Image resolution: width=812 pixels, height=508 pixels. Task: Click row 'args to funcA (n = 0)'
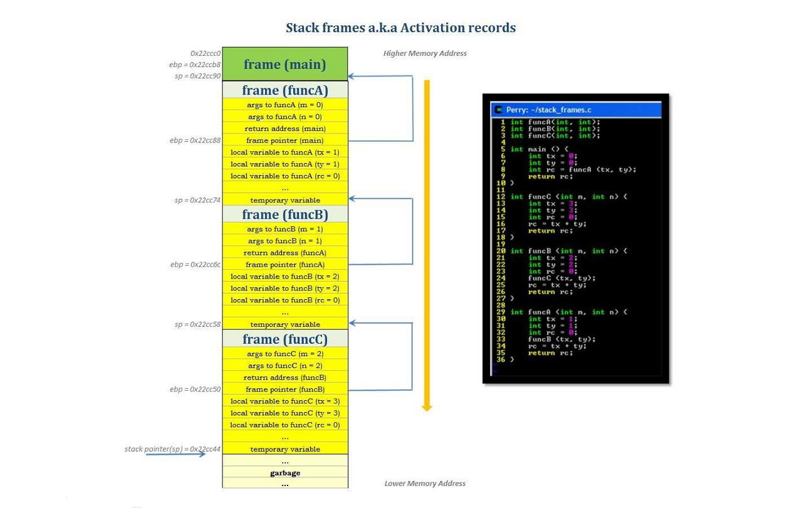[x=285, y=117]
